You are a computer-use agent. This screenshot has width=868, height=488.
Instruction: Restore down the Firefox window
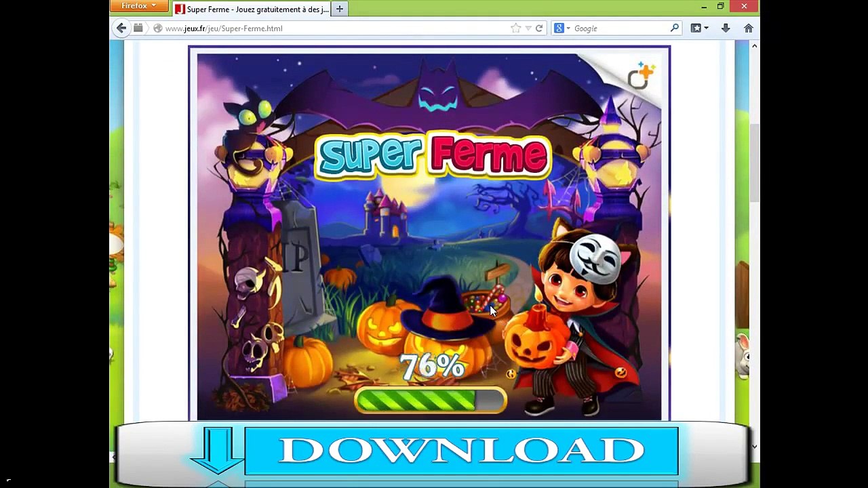click(x=721, y=6)
